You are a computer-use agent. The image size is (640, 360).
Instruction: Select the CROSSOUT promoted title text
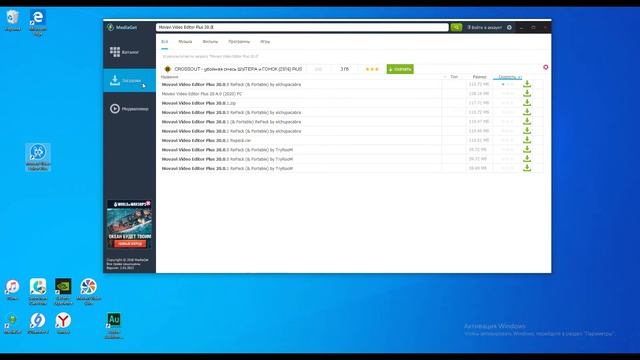click(x=238, y=69)
